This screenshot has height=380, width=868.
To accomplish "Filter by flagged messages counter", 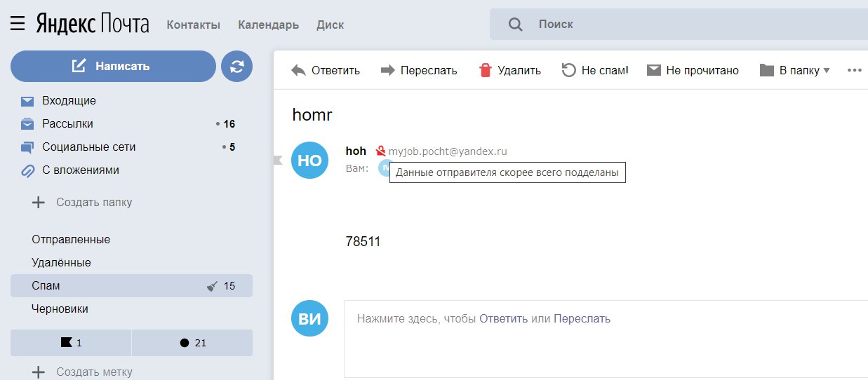I will 71,343.
